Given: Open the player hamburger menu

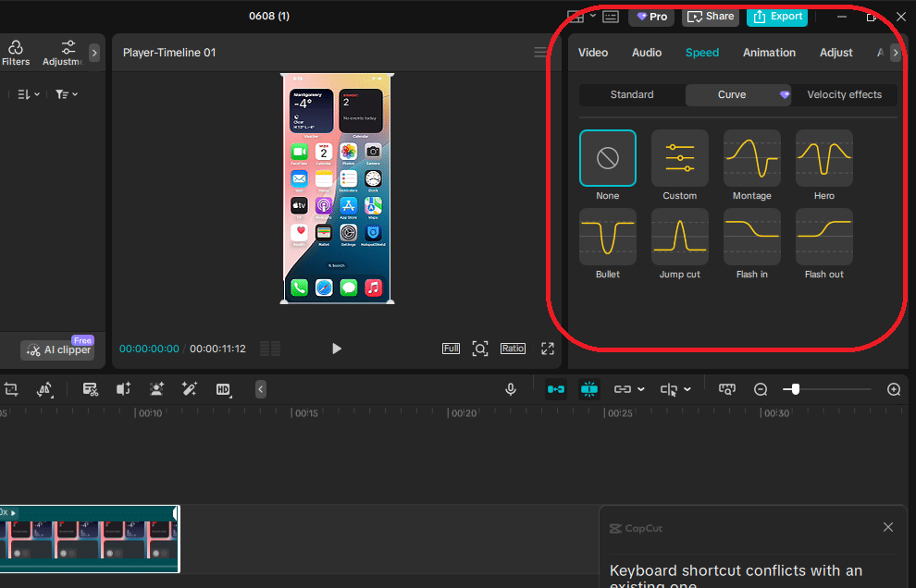Looking at the screenshot, I should [540, 53].
